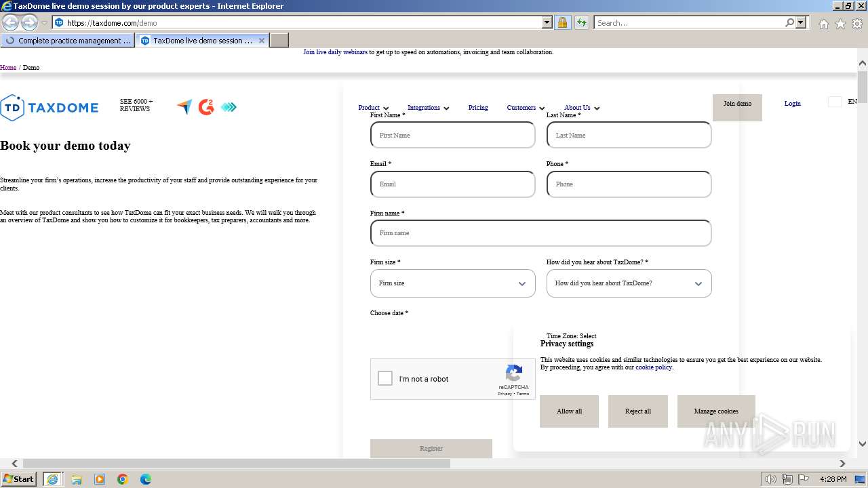Click the horizontal scrollbar right arrow

(x=842, y=464)
